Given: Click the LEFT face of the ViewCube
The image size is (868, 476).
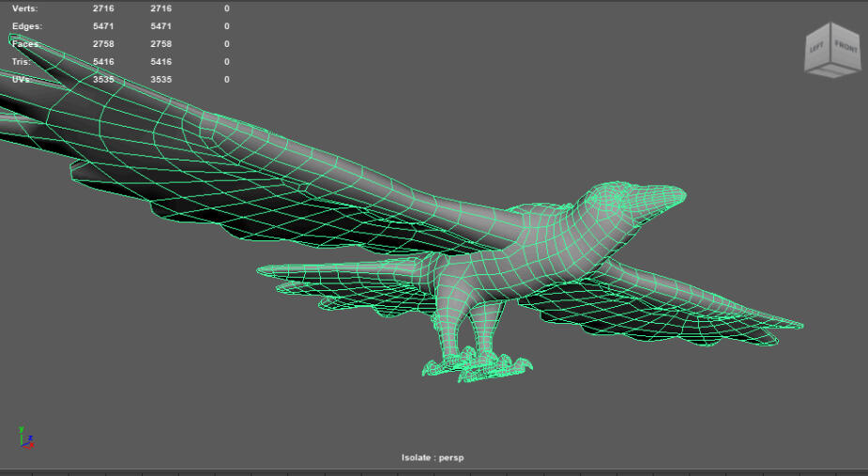Looking at the screenshot, I should [x=816, y=50].
